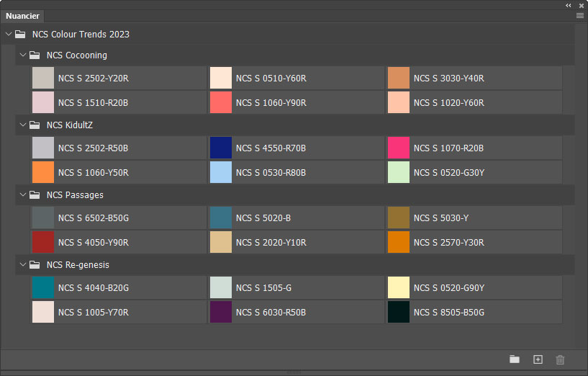Collapse the panel with the double-arrow icon

(569, 5)
